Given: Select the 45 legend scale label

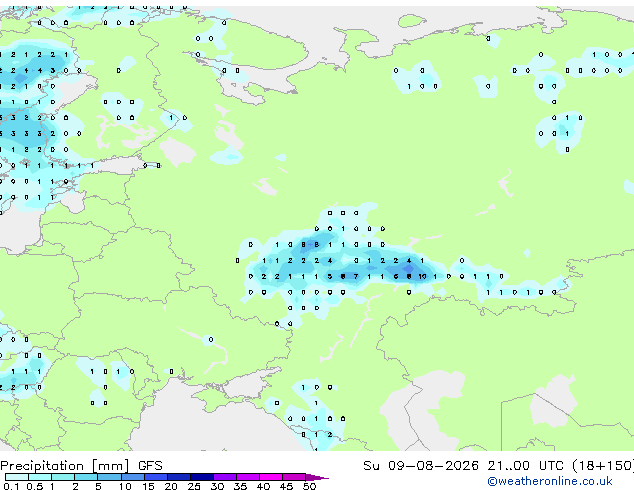Looking at the screenshot, I should point(286,486).
